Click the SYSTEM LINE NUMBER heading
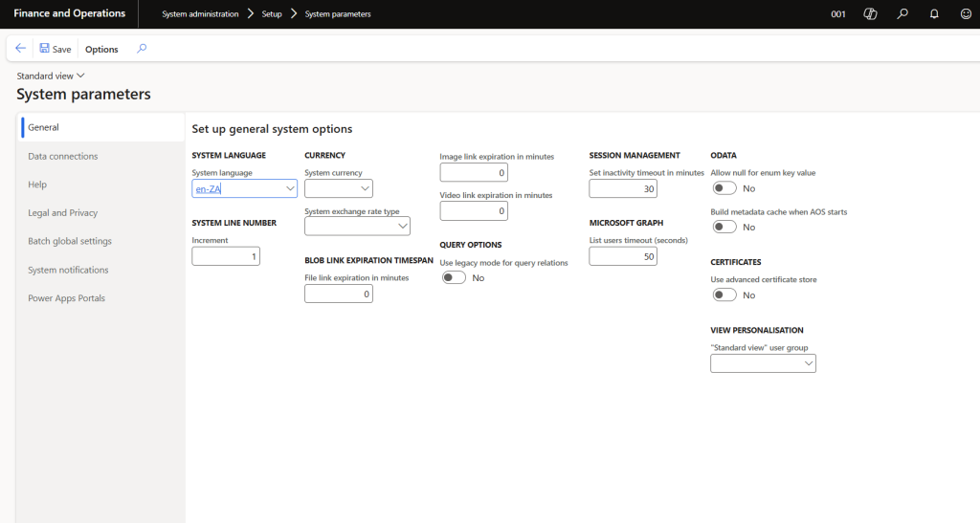980x523 pixels. (x=234, y=222)
